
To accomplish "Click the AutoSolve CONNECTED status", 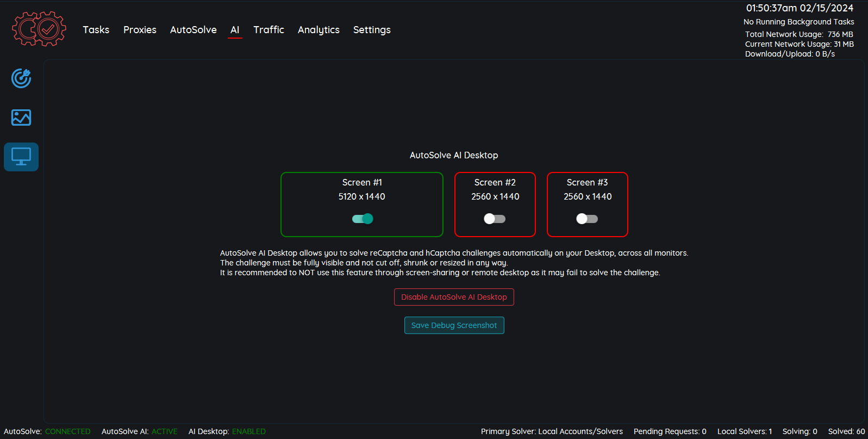I will pos(47,431).
